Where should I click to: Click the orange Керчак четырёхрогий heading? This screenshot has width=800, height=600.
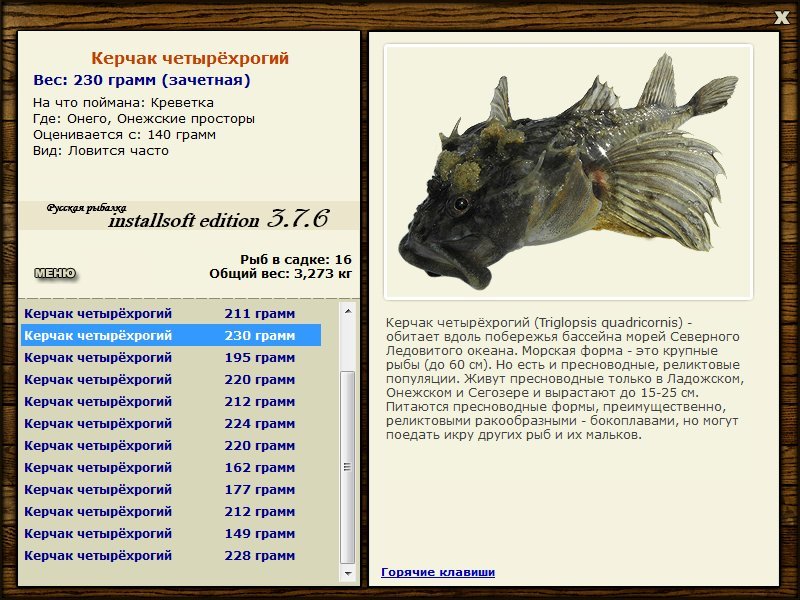click(x=190, y=58)
